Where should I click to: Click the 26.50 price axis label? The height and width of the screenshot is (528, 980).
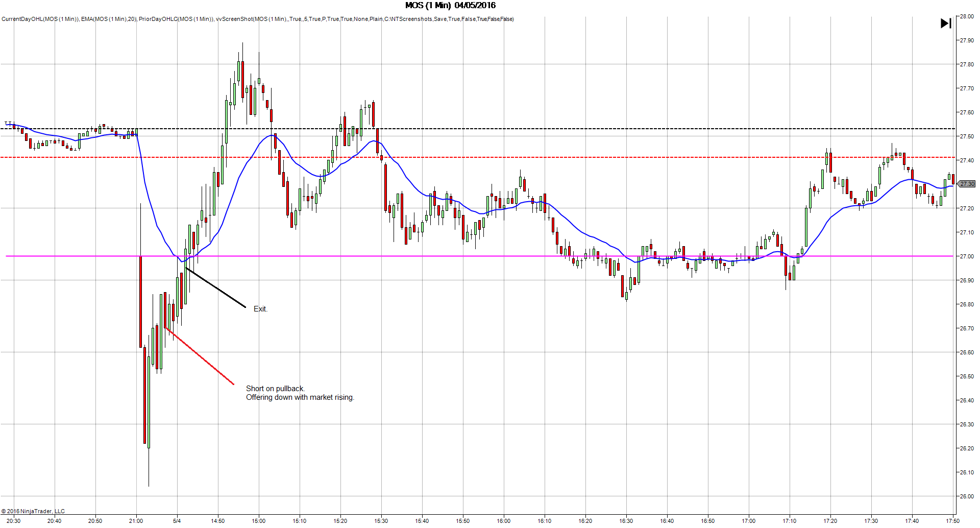click(x=967, y=376)
